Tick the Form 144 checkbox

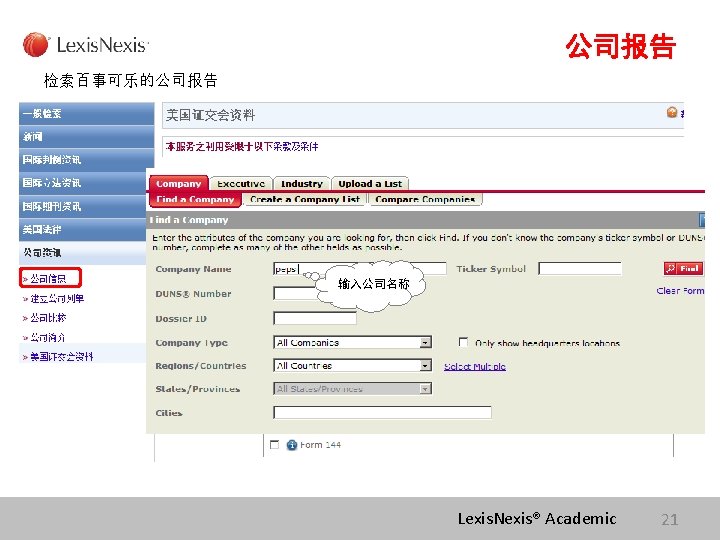click(275, 444)
